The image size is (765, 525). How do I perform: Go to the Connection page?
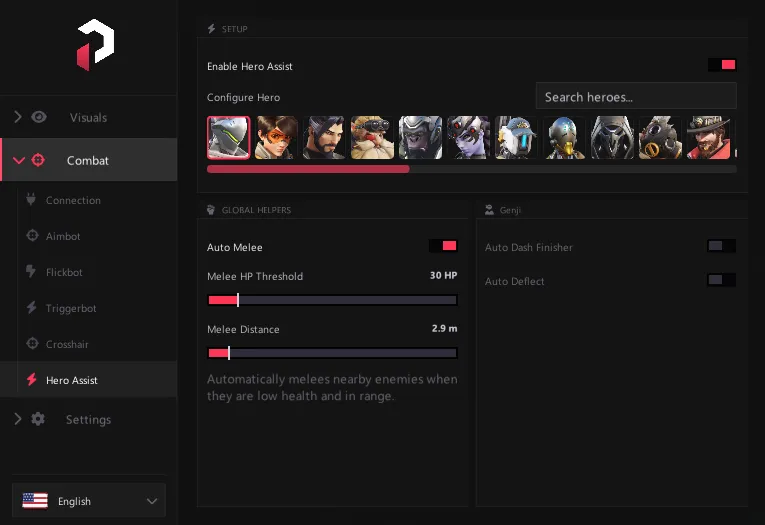[x=89, y=200]
